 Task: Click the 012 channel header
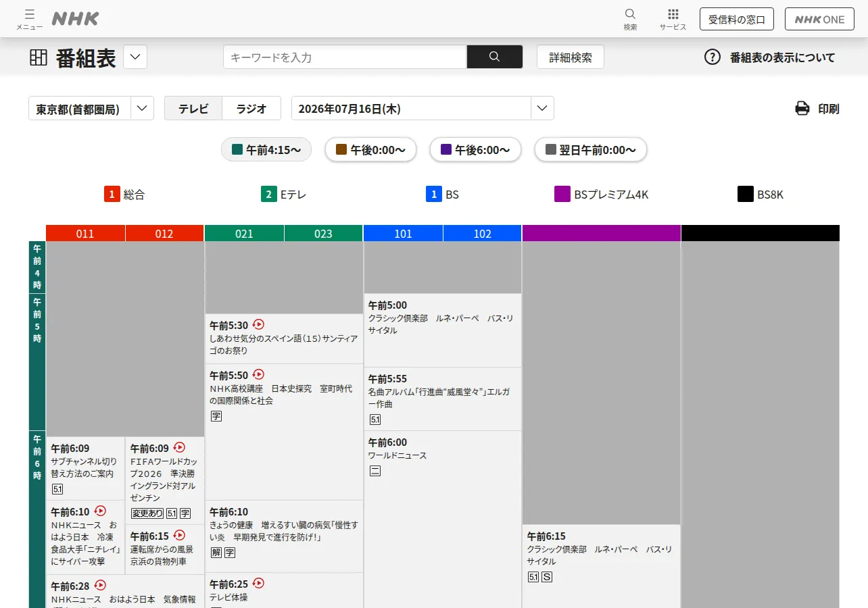[x=164, y=233]
